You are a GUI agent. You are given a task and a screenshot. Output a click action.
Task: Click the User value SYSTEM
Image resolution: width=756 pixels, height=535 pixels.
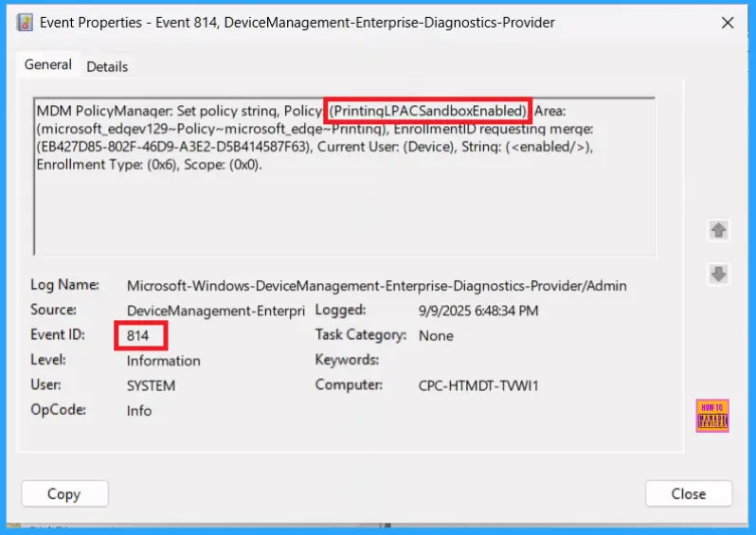pyautogui.click(x=151, y=385)
